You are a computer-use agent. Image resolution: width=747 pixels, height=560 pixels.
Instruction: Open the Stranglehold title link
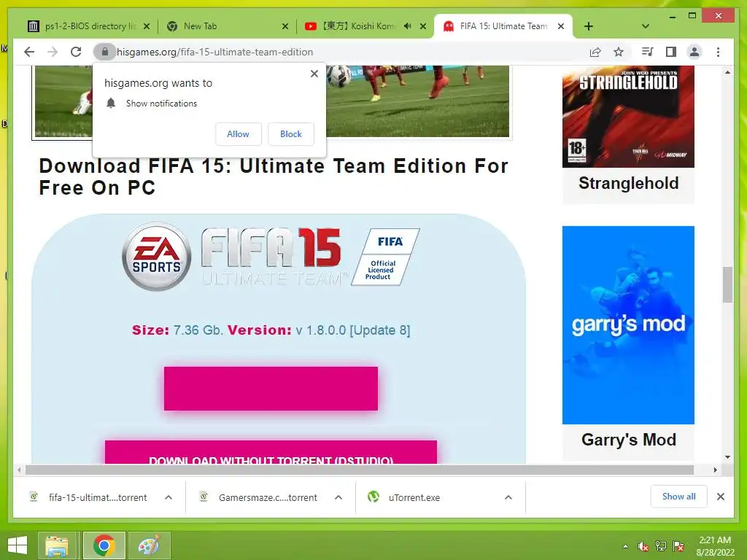(628, 183)
